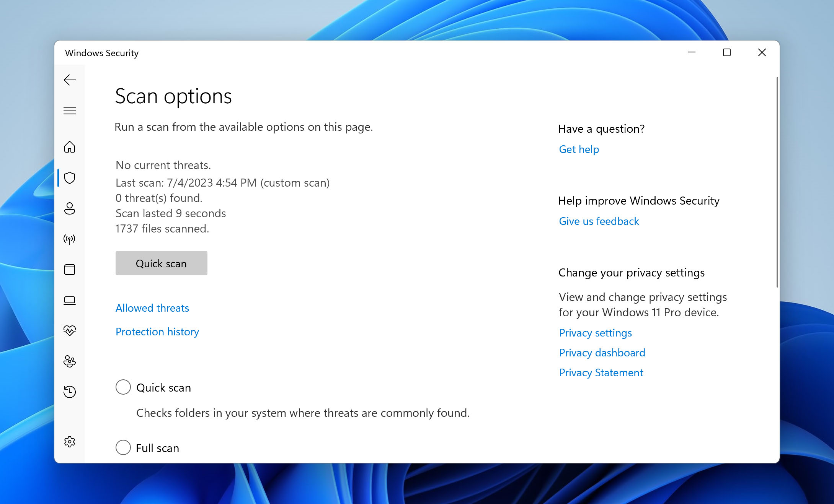Screen dimensions: 834x504
Task: Click the Device security laptop icon
Action: point(70,300)
